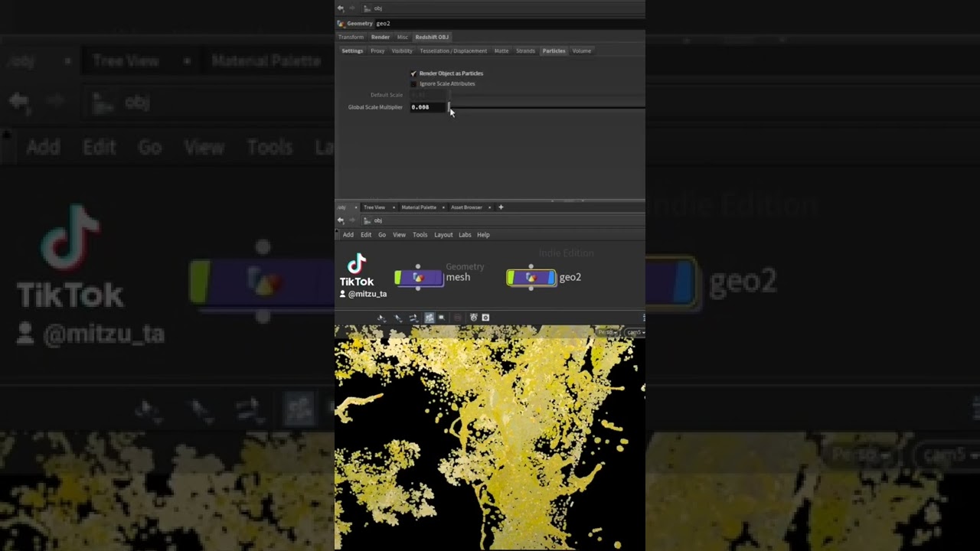Go back in the network editor history
Viewport: 980px width, 551px height.
coord(341,220)
